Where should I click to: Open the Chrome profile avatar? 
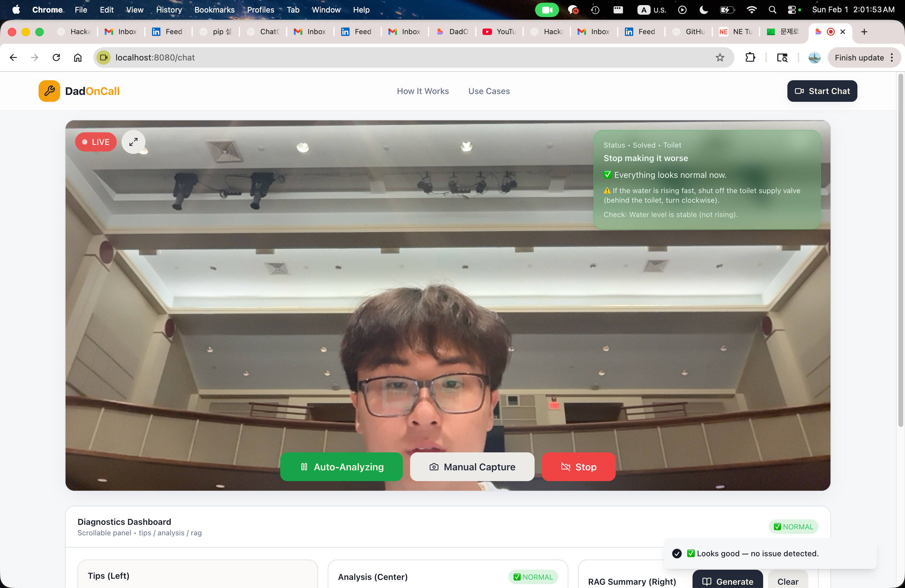(814, 57)
